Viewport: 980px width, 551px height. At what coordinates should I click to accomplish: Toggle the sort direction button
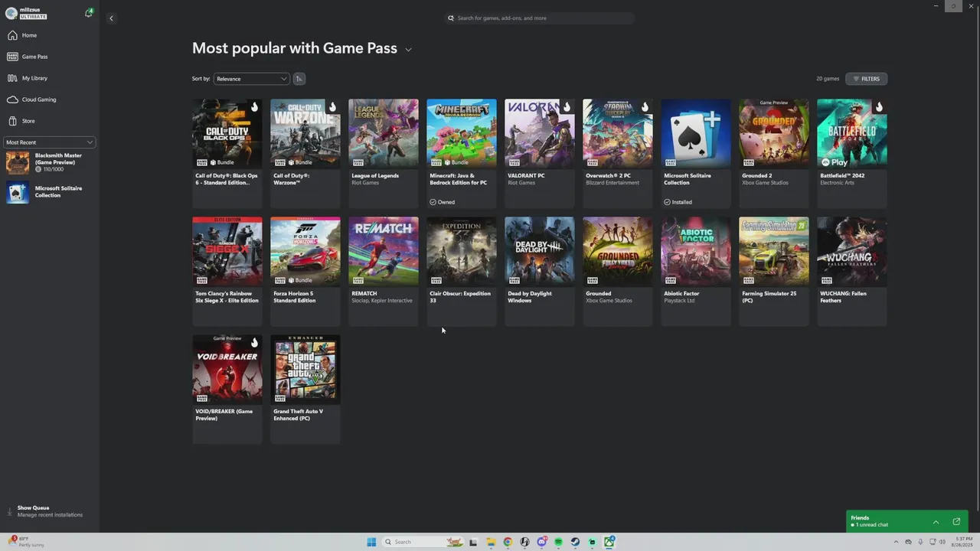299,79
